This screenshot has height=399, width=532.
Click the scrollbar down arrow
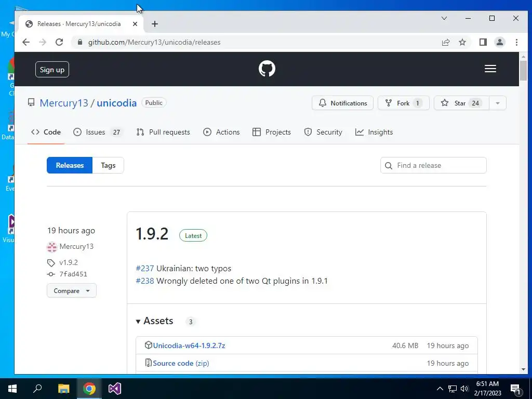(x=523, y=369)
